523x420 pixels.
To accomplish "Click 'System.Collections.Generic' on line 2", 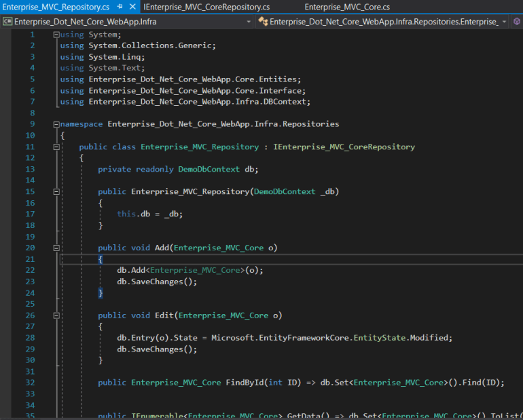I will [x=150, y=45].
